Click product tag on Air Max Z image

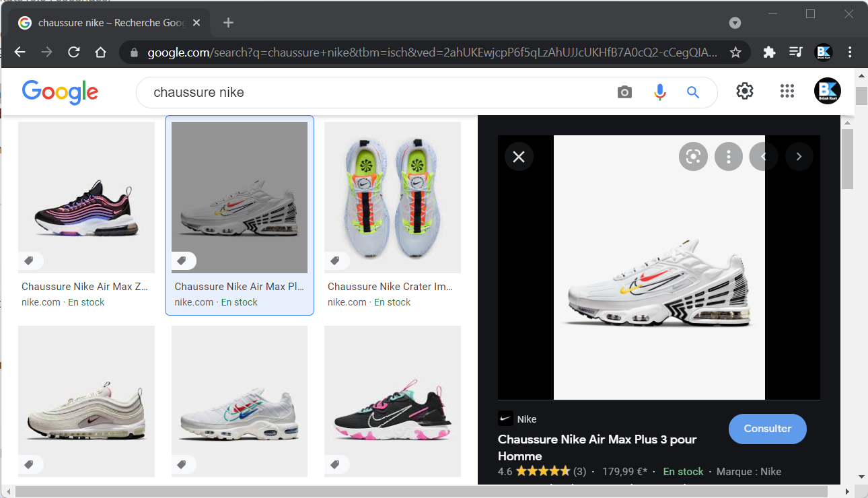click(29, 260)
